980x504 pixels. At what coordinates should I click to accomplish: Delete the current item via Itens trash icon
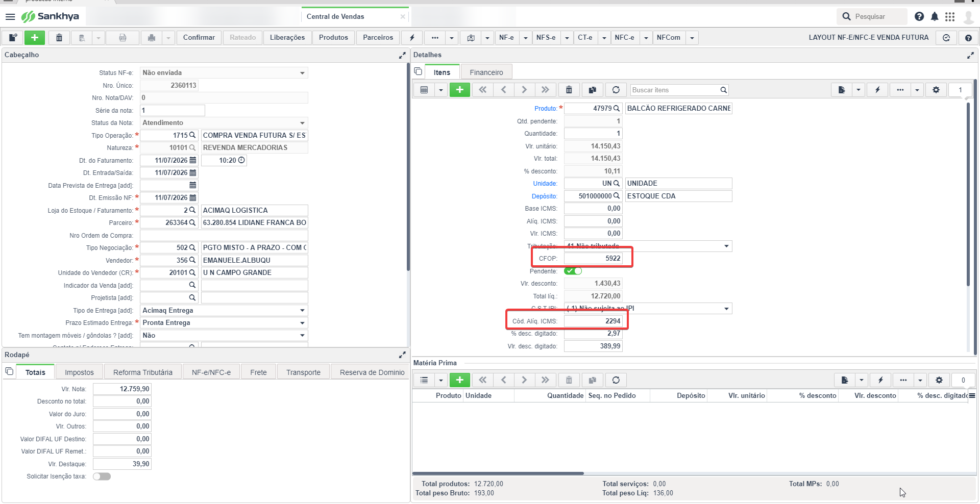click(x=569, y=90)
